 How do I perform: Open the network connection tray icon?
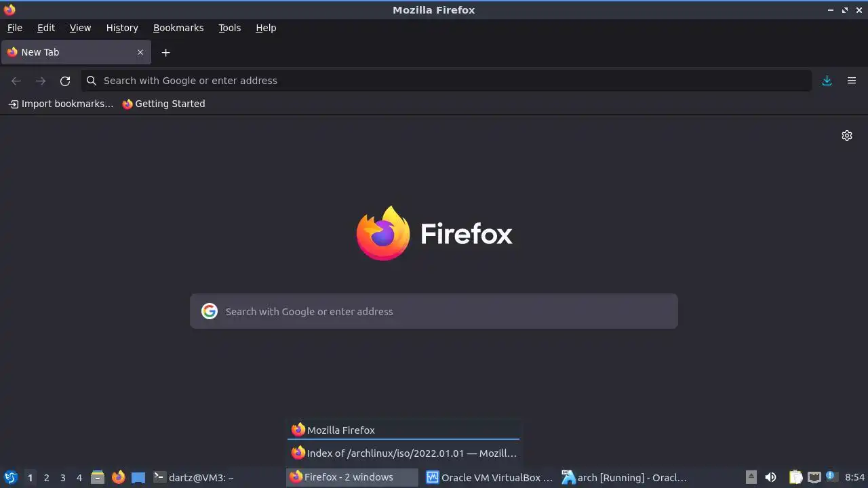(814, 477)
